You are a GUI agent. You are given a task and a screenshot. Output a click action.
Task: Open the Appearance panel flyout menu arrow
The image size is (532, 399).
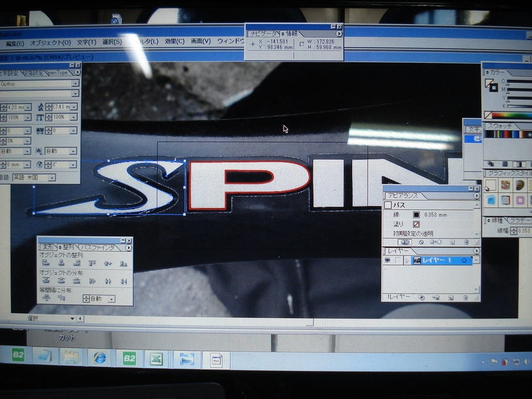click(477, 196)
